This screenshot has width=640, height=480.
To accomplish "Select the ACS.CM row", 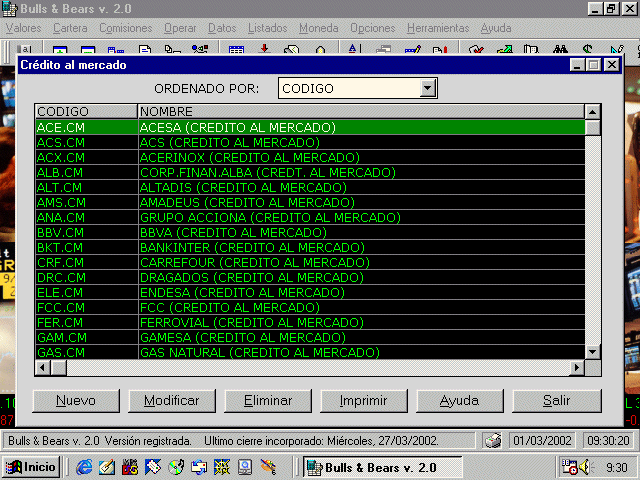I will (x=310, y=142).
